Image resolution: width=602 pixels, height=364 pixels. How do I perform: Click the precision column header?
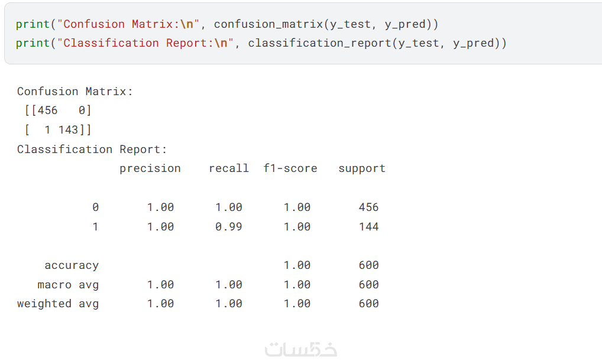(x=150, y=168)
